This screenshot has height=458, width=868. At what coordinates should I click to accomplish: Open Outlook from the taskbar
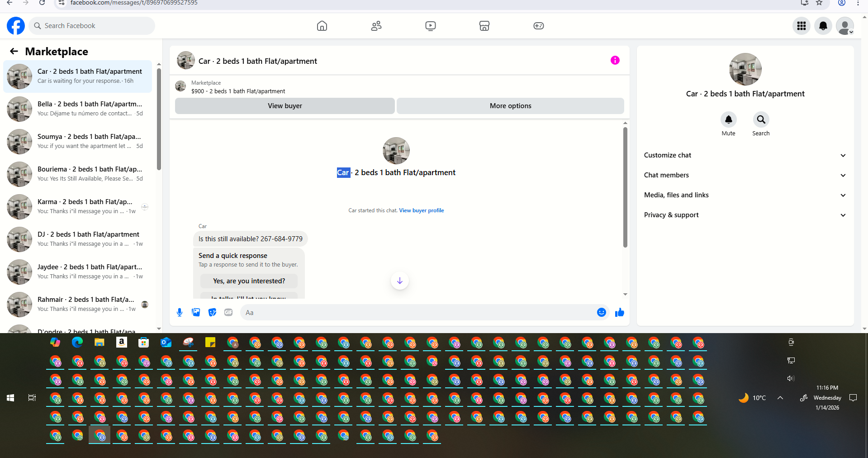(x=166, y=343)
